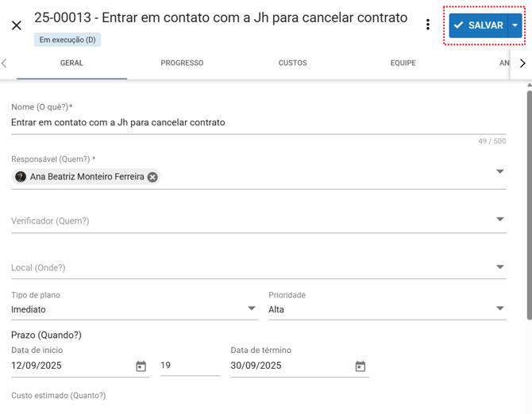Change the Prioridade dropdown set to Alta
This screenshot has width=532, height=414.
[x=499, y=309]
